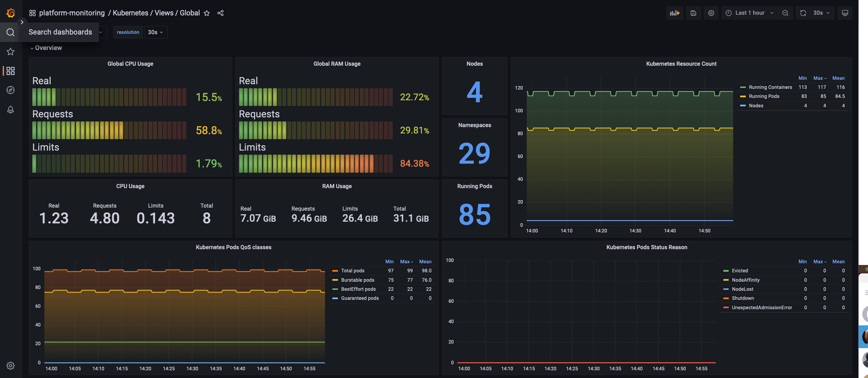Open Explore from the left sidebar
The width and height of the screenshot is (868, 378).
(10, 90)
